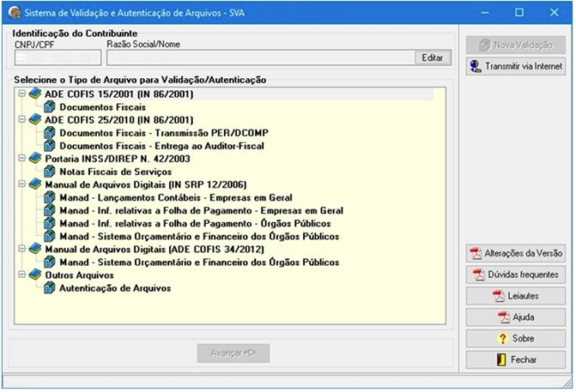The image size is (576, 392).
Task: Click book icon beside Manual de Arquivos Digitais (ADE COFIS 34/2012)
Action: pyautogui.click(x=35, y=249)
